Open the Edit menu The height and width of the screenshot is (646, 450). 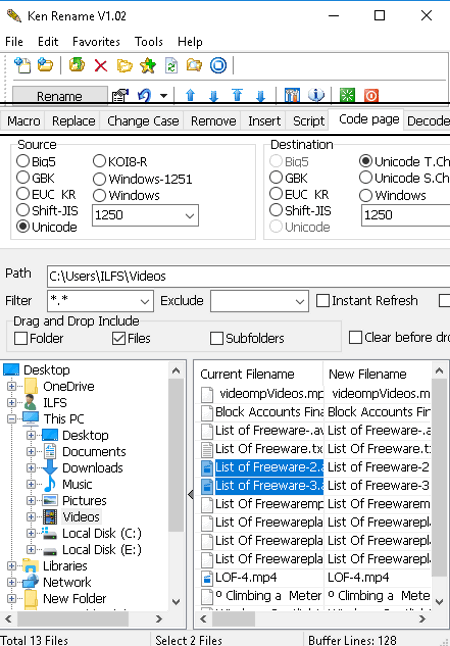48,42
